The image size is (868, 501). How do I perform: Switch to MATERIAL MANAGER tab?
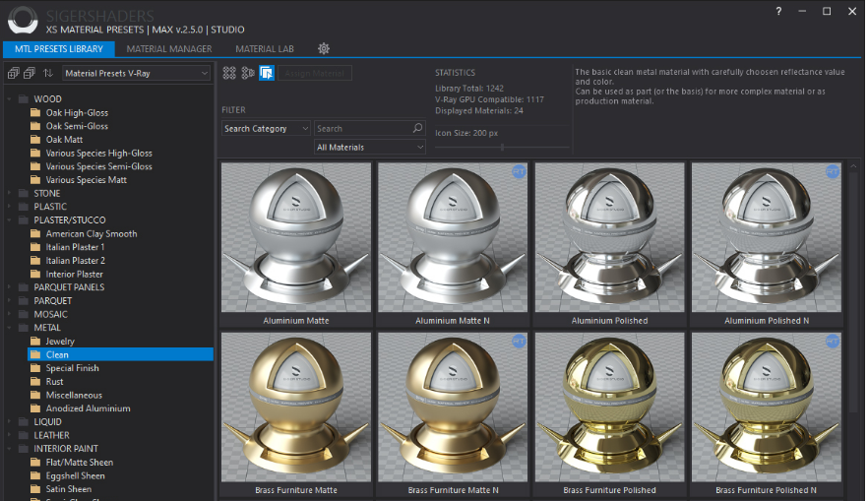click(169, 48)
